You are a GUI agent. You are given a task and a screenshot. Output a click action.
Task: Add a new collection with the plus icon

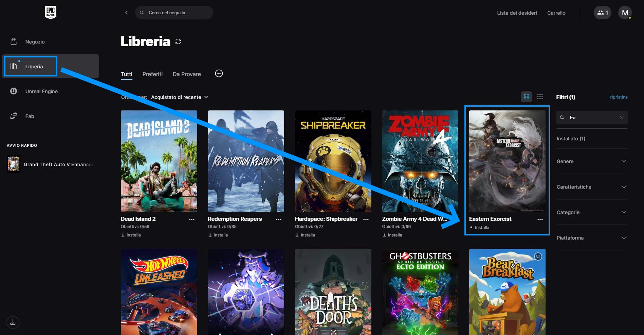(219, 73)
